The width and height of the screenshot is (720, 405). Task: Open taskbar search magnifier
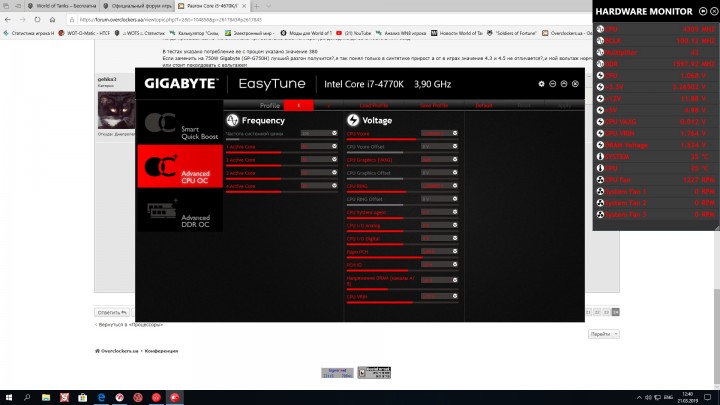pos(27,398)
